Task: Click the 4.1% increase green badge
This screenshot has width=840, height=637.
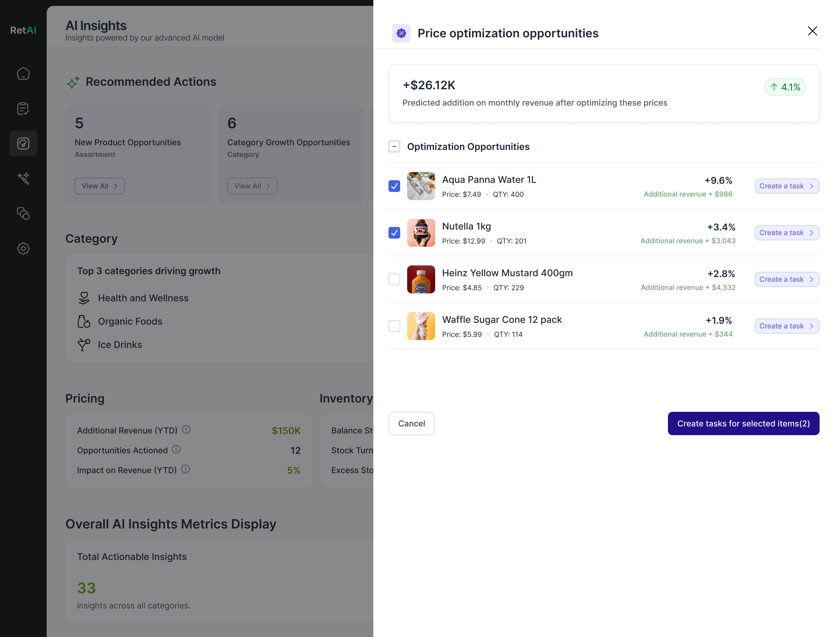Action: pos(785,87)
